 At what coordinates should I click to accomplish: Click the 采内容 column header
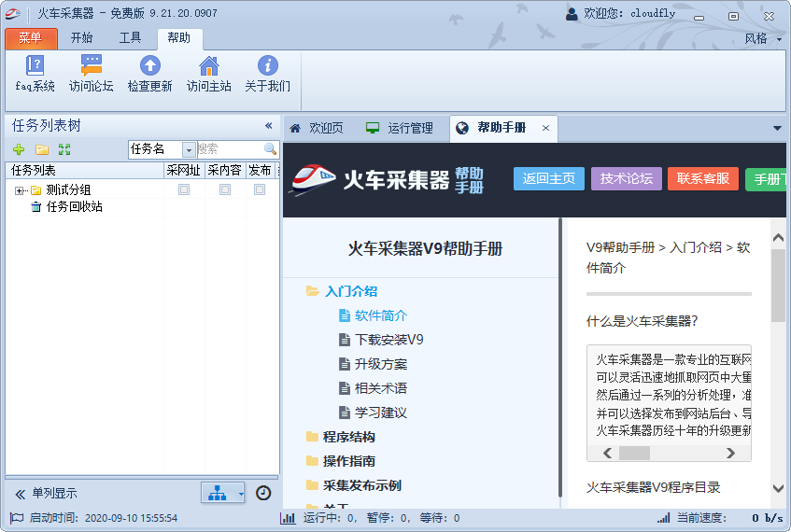click(x=225, y=171)
